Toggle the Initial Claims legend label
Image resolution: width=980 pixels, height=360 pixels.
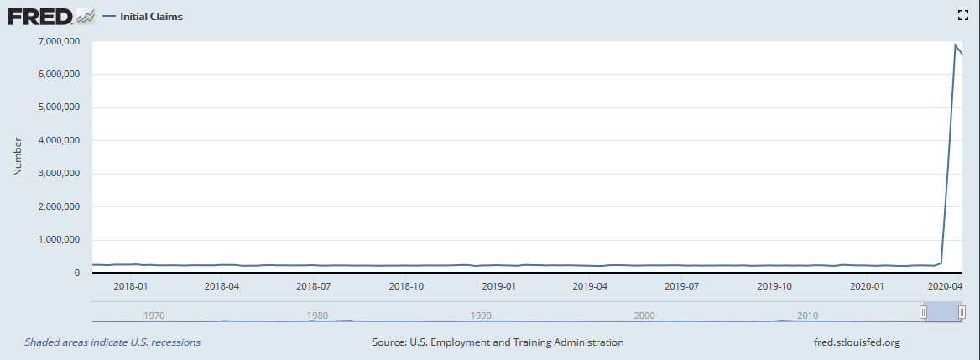[x=151, y=17]
